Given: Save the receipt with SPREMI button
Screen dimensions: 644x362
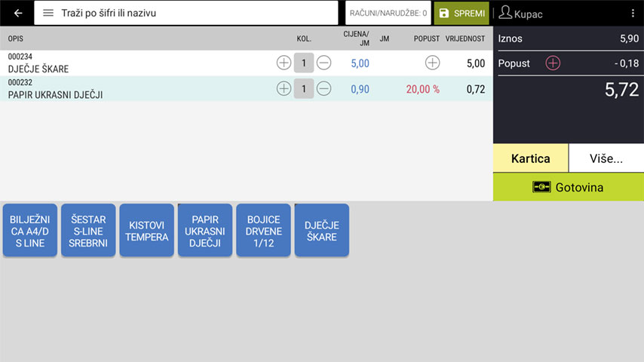Looking at the screenshot, I should click(x=462, y=13).
